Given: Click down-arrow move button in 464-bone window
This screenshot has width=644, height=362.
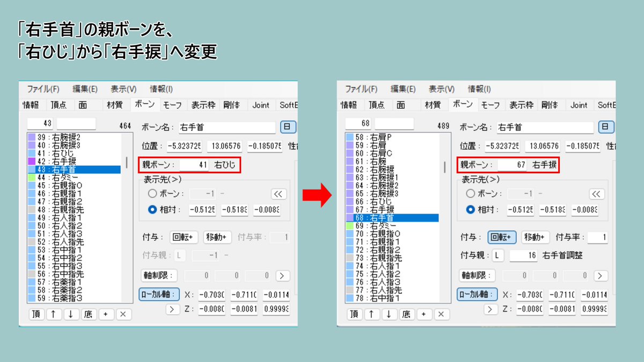Looking at the screenshot, I should click(71, 314).
